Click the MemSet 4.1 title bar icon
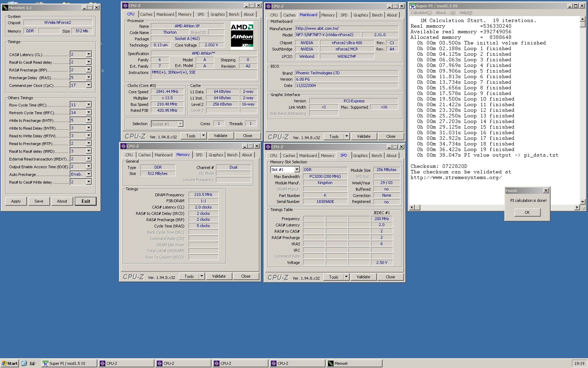The image size is (588, 368). pos(5,7)
